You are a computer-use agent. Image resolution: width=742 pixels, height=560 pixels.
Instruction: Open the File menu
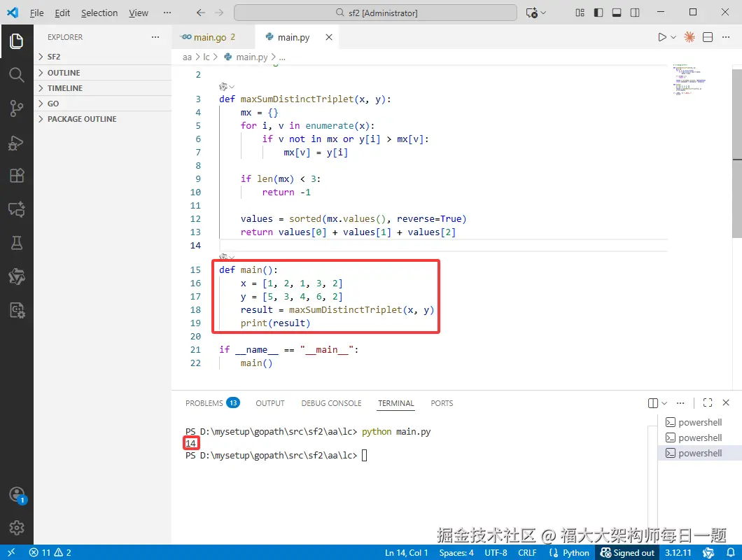click(x=36, y=13)
